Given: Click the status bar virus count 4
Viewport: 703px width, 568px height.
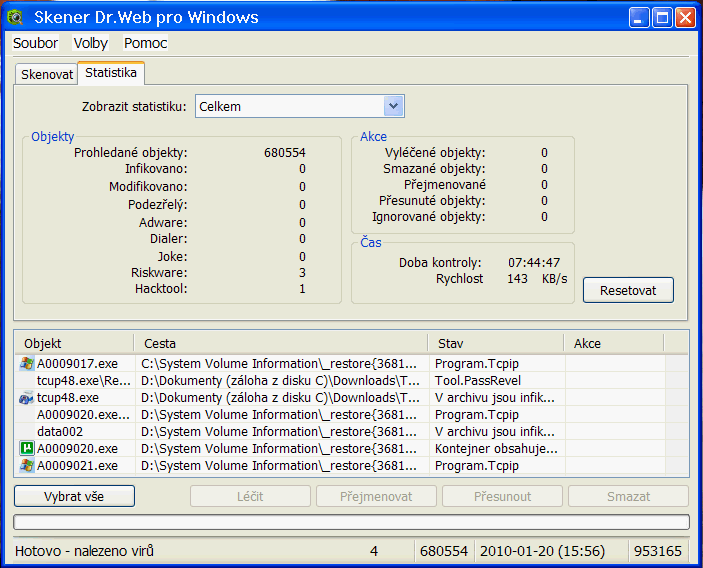Looking at the screenshot, I should coord(374,551).
